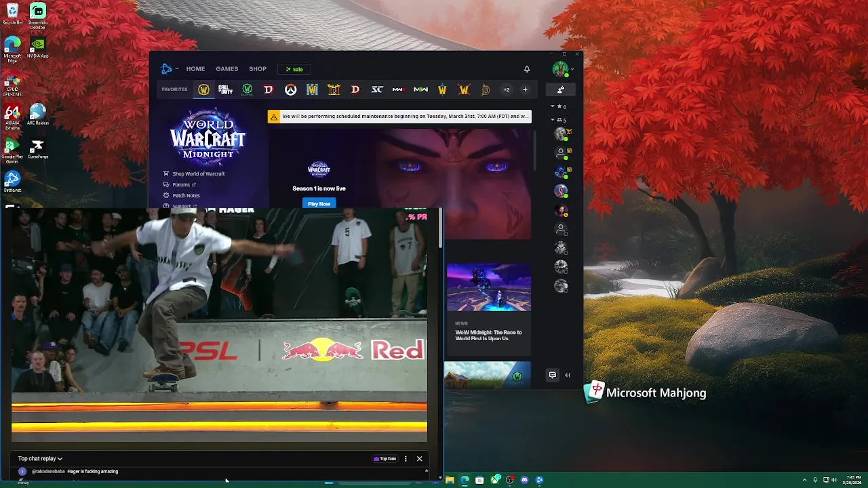
Task: Add a game to favorites with plus
Action: click(x=525, y=89)
